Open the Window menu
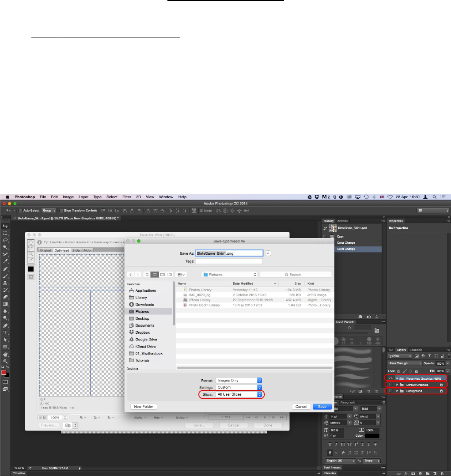Image resolution: width=451 pixels, height=476 pixels. pos(166,197)
